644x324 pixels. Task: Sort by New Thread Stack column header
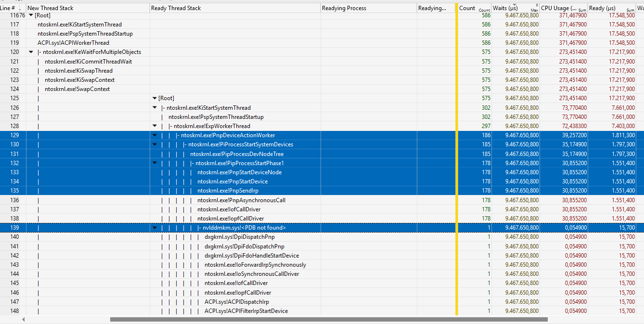coord(88,8)
